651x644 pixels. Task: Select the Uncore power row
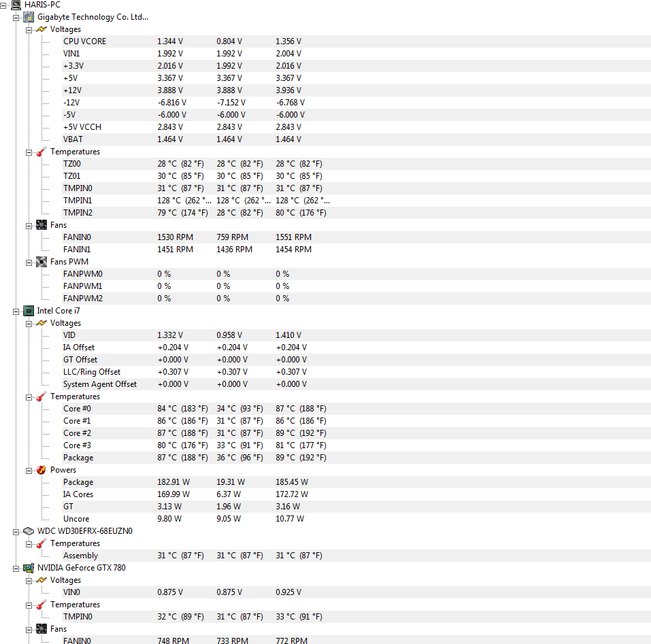(x=356, y=519)
